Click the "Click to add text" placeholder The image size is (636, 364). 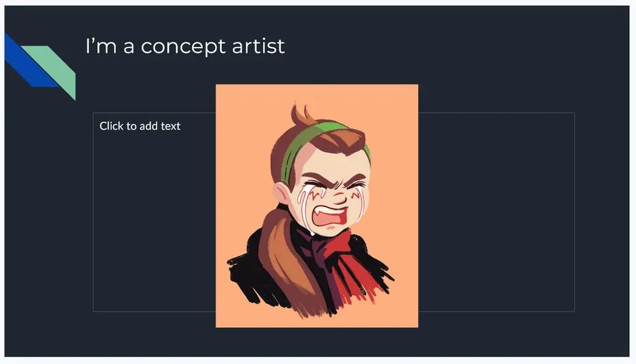tap(140, 126)
